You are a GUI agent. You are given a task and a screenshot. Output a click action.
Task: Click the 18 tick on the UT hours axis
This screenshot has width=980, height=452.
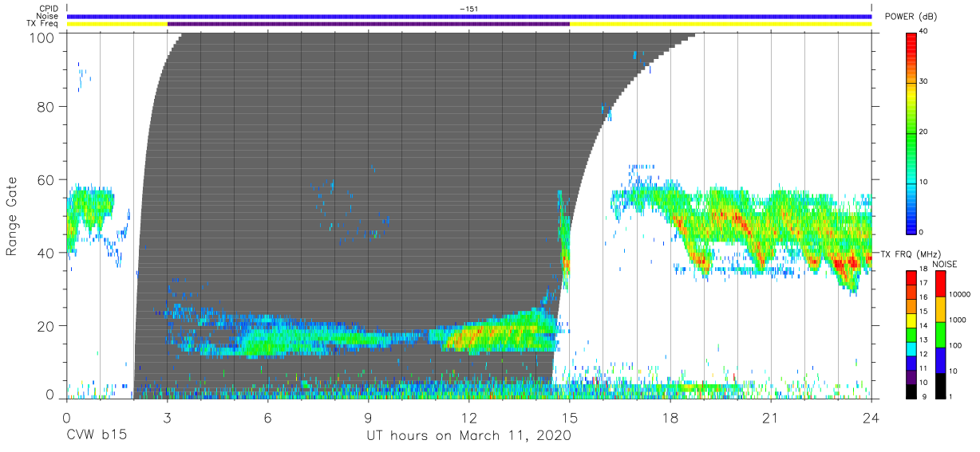coord(670,418)
